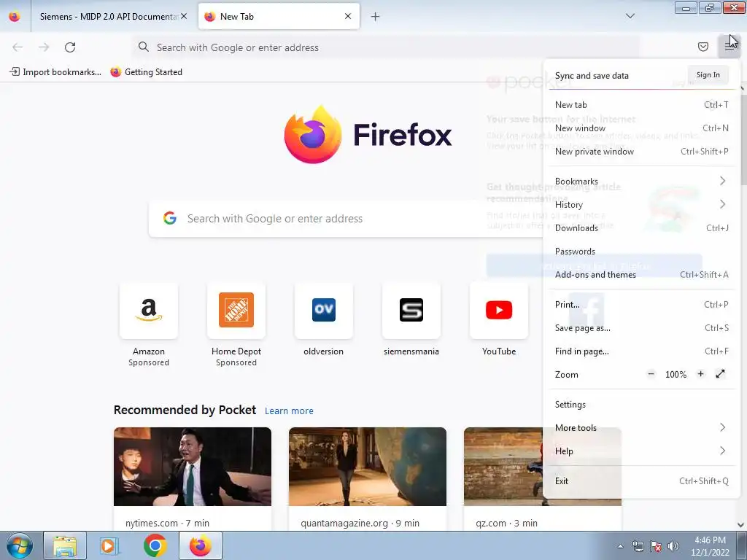Open Settings from the menu

(x=641, y=404)
